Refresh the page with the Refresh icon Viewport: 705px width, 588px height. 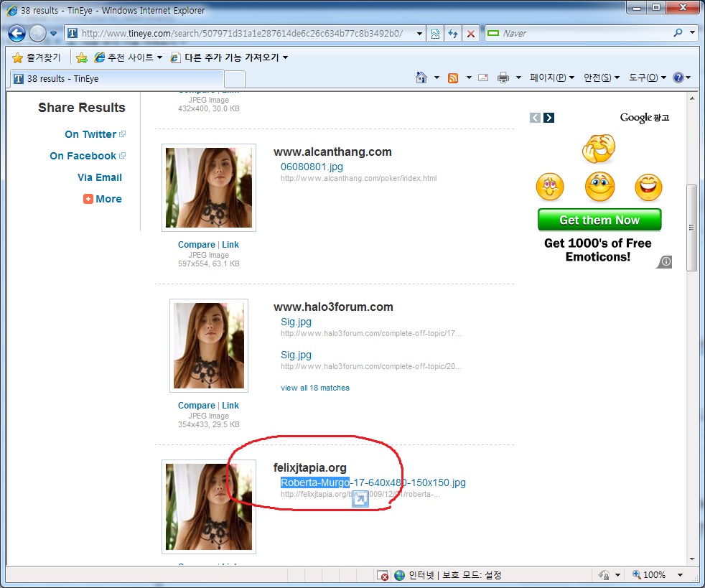(453, 34)
